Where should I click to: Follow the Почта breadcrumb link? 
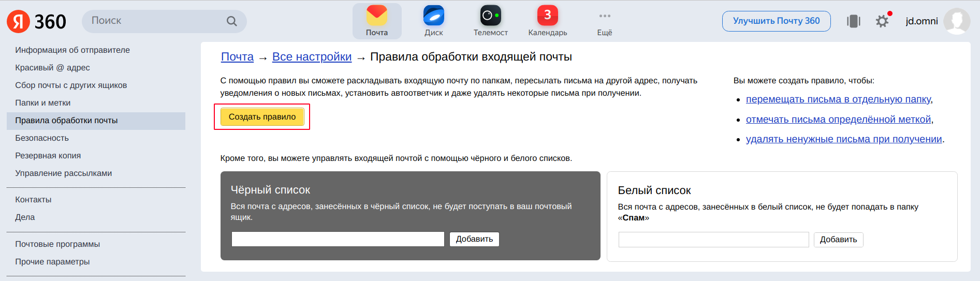237,57
